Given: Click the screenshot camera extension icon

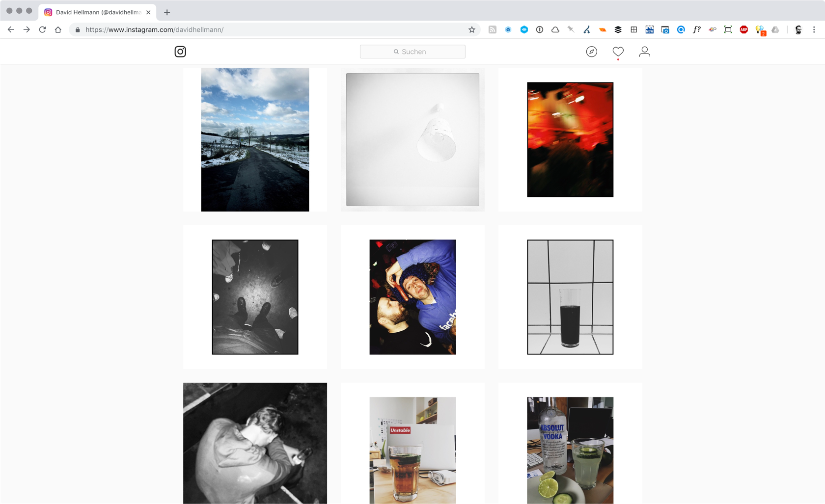Looking at the screenshot, I should (x=665, y=29).
